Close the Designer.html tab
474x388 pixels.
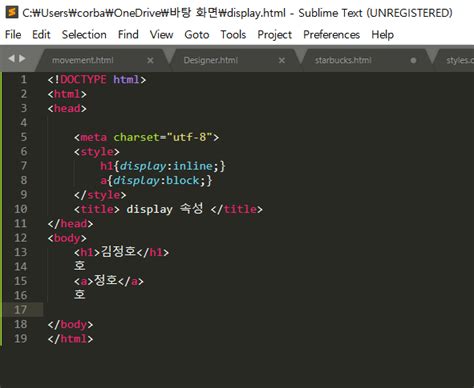click(282, 60)
